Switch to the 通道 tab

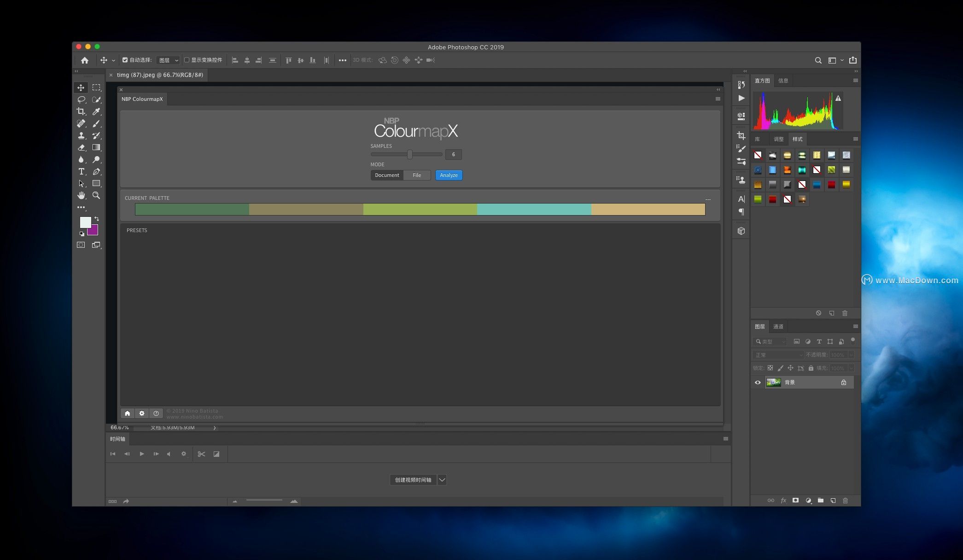tap(778, 327)
